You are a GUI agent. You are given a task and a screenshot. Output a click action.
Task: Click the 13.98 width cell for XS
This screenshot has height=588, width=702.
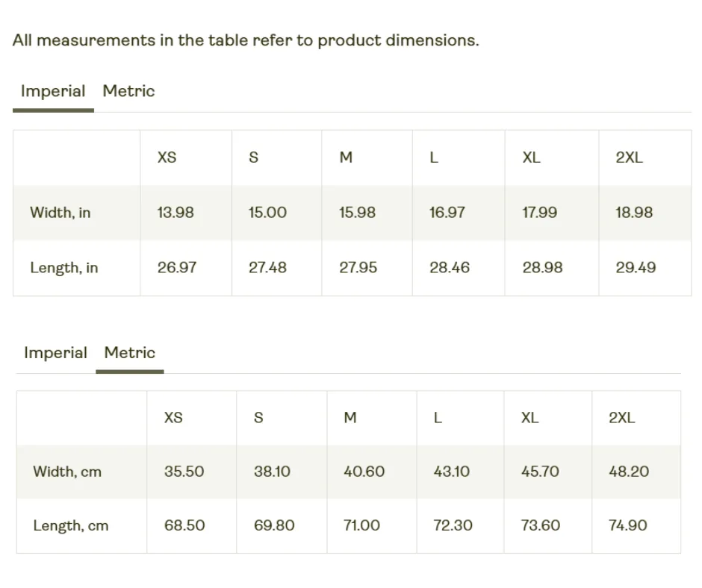(x=175, y=213)
